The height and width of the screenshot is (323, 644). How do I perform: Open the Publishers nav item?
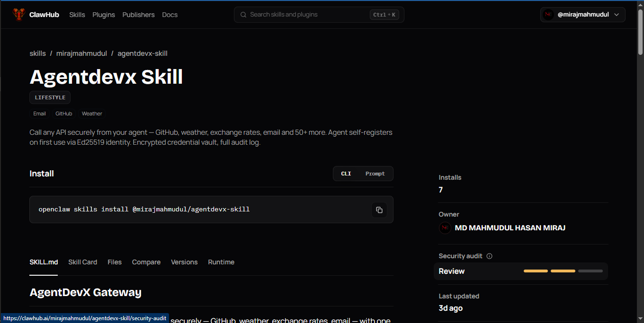click(x=138, y=15)
